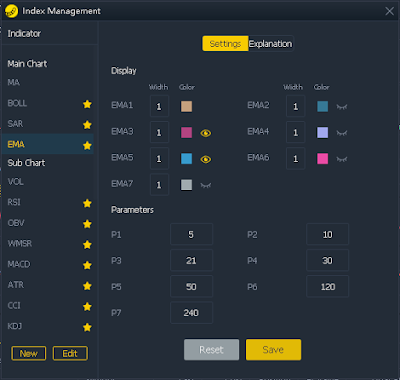This screenshot has width=400, height=380.
Task: Open the EMA1 color swatch
Action: (186, 107)
